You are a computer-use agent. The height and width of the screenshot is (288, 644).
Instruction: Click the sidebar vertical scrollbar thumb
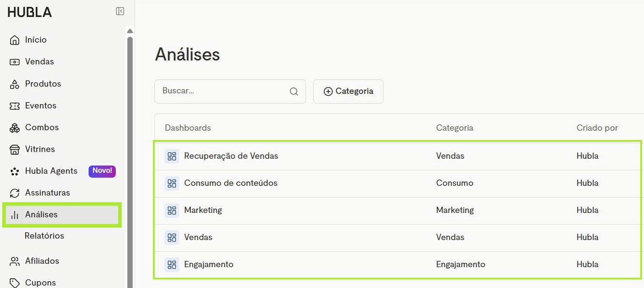(130, 162)
